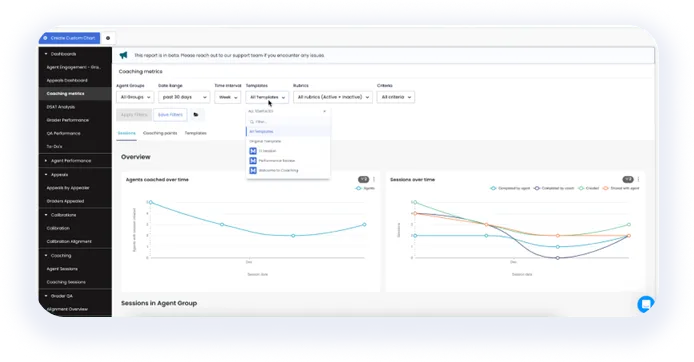Toggle the Completed by agent legend series
Image resolution: width=694 pixels, height=362 pixels.
[x=510, y=189]
